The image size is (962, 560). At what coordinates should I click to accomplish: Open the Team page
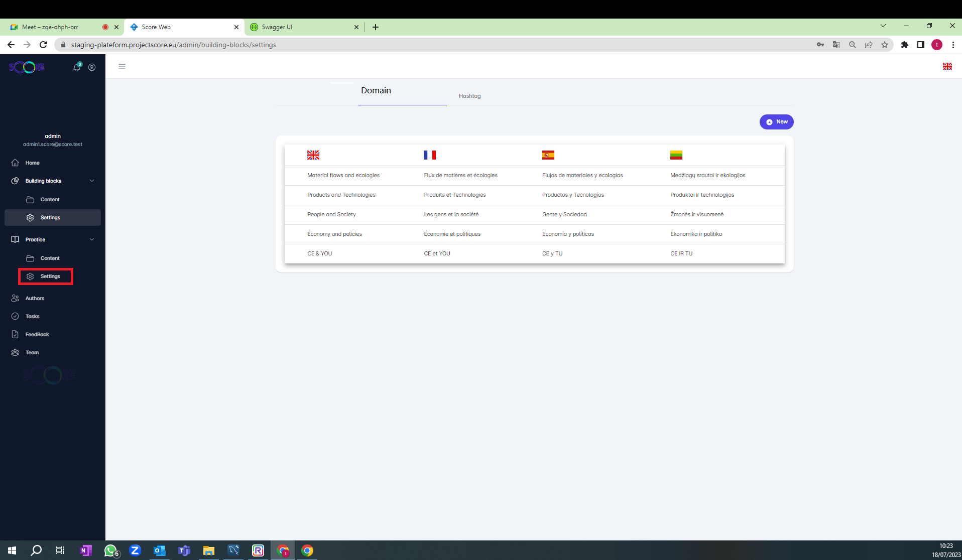pos(32,352)
